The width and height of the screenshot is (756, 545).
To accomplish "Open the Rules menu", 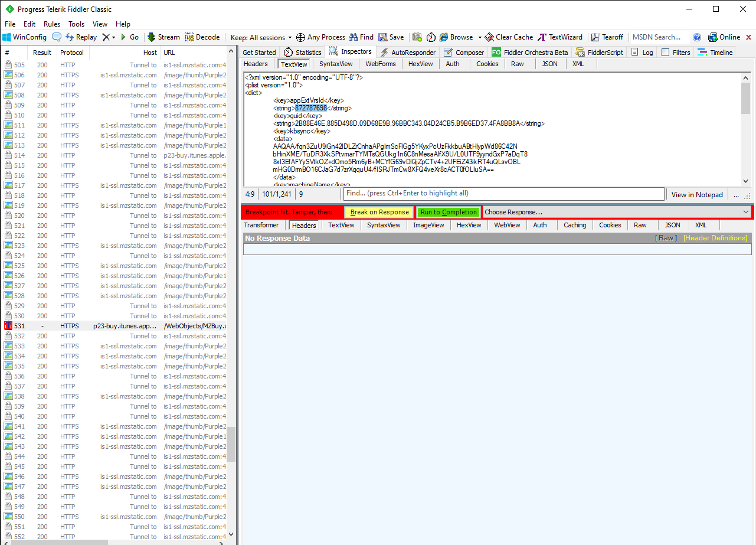I will 52,24.
